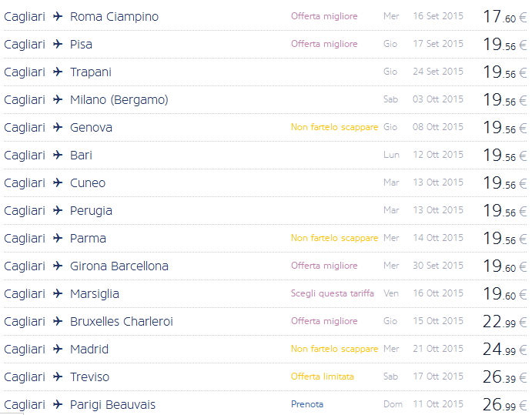
Task: Click the airplane icon beside Pisa
Action: point(58,44)
